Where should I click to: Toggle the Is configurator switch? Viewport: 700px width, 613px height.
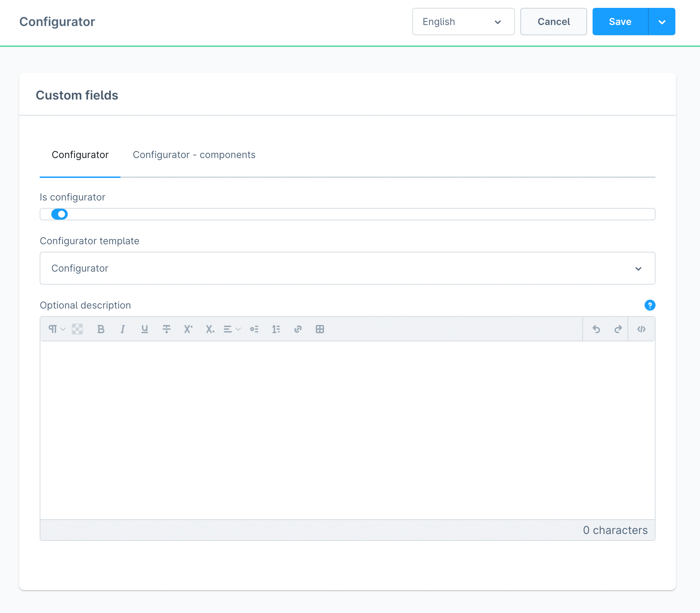[x=59, y=214]
